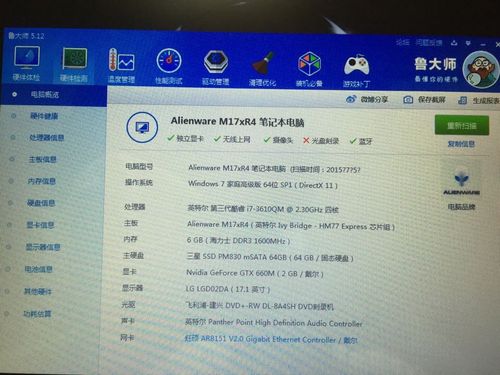Click the LG LGD02DA display value
Screen dimensions: 500x375
pyautogui.click(x=228, y=289)
